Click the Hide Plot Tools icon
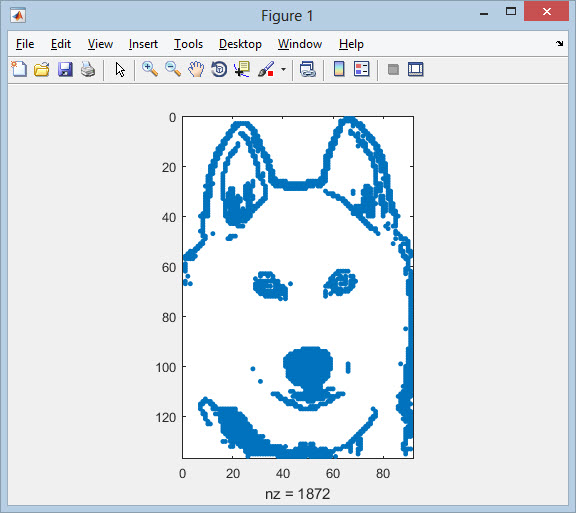Viewport: 576px width, 513px height. 393,69
